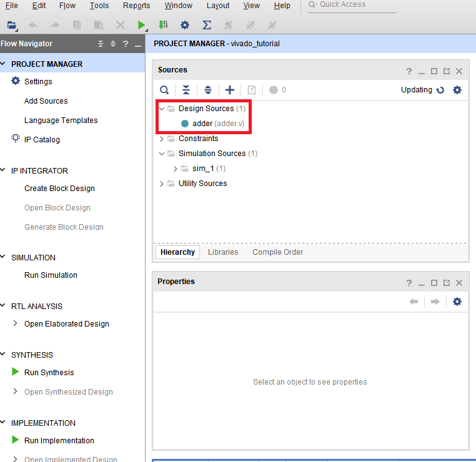Image resolution: width=476 pixels, height=462 pixels.
Task: Float the Sources panel
Action: pos(447,71)
